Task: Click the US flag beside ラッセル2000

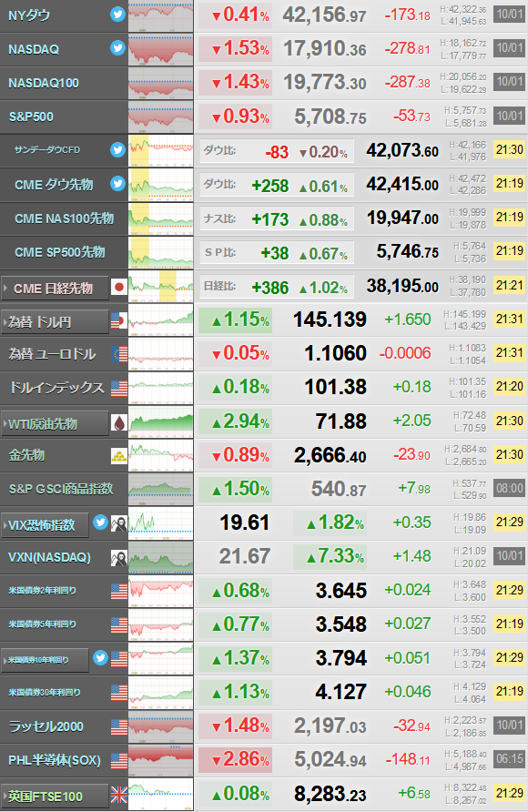Action: pyautogui.click(x=119, y=727)
